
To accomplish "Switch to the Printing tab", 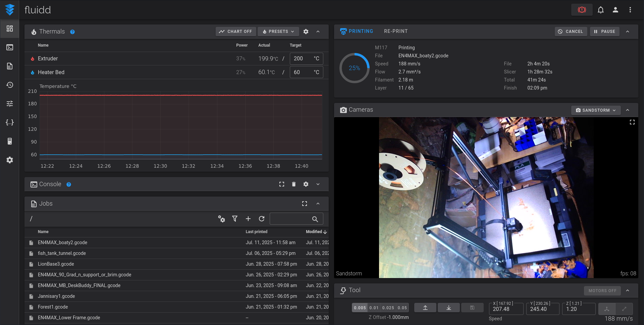I will (357, 31).
